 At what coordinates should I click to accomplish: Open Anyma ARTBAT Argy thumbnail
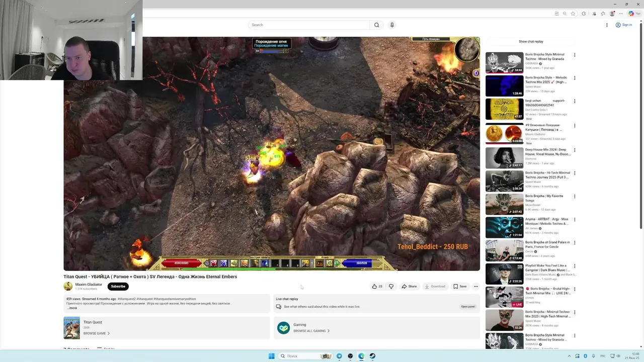click(x=504, y=228)
